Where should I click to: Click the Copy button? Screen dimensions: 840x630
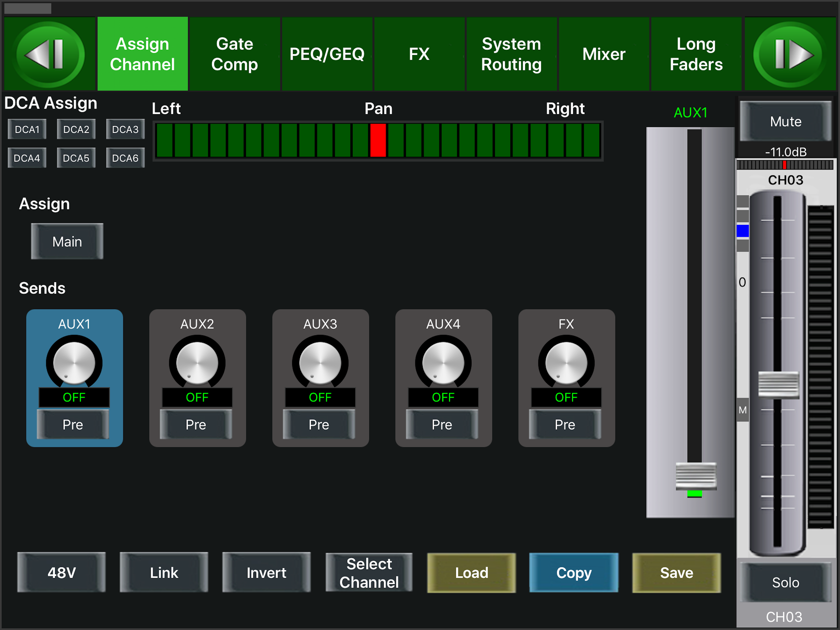[x=574, y=572]
